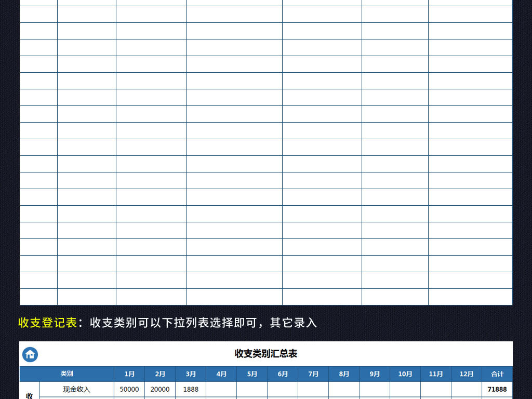
Task: Select the cell with value 50000
Action: (129, 390)
